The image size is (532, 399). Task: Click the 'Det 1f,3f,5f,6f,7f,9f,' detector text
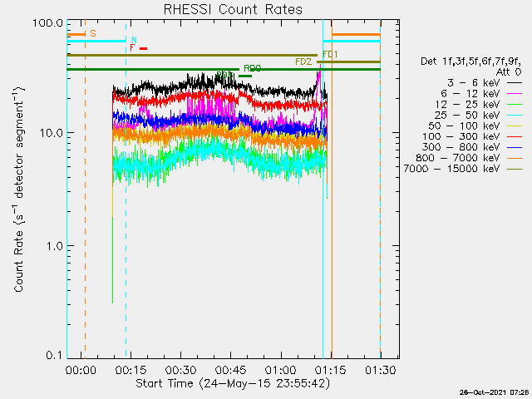click(470, 62)
